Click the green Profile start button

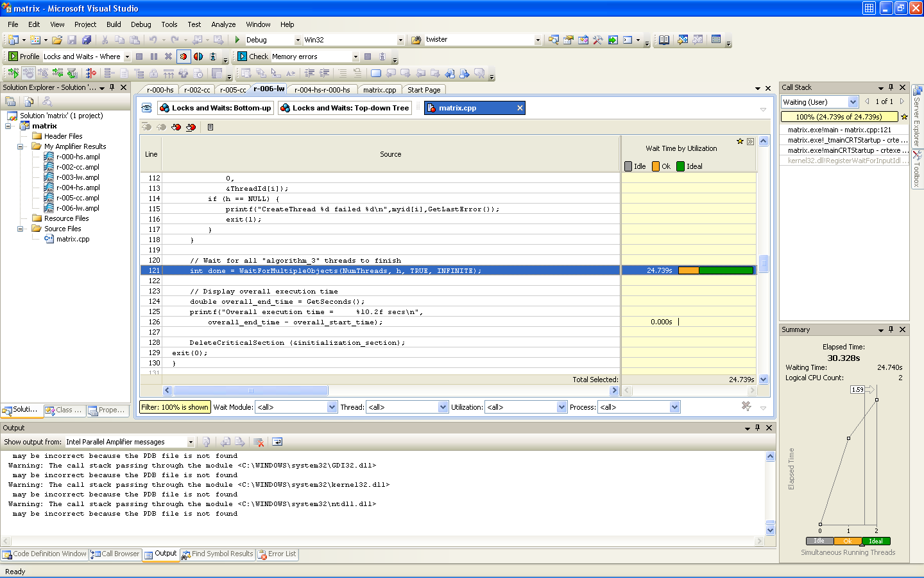tap(13, 57)
